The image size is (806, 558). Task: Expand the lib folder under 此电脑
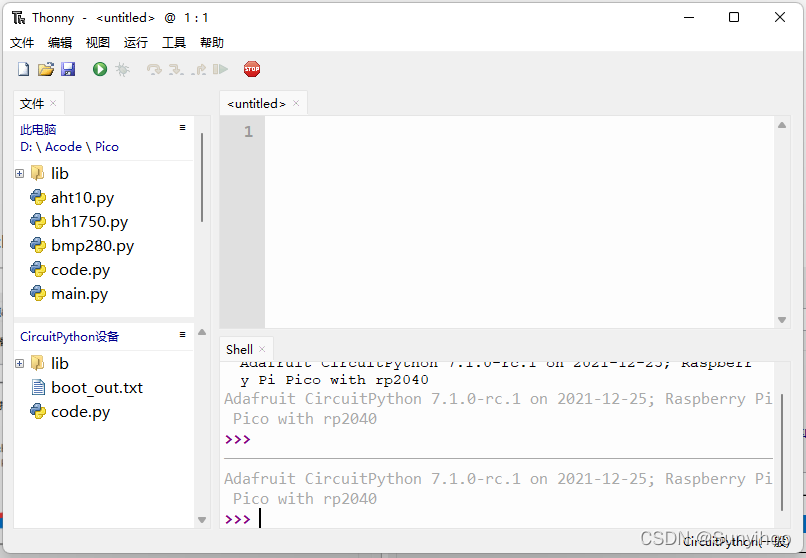point(20,174)
